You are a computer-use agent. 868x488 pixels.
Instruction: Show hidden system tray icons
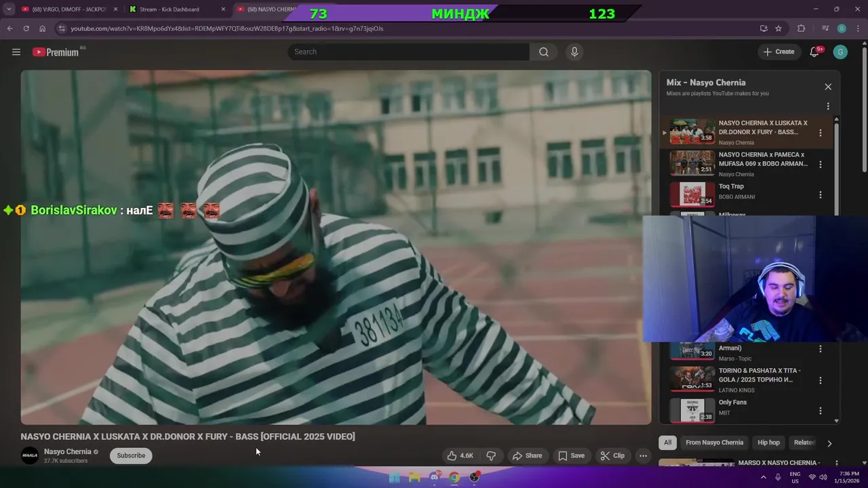(x=763, y=477)
